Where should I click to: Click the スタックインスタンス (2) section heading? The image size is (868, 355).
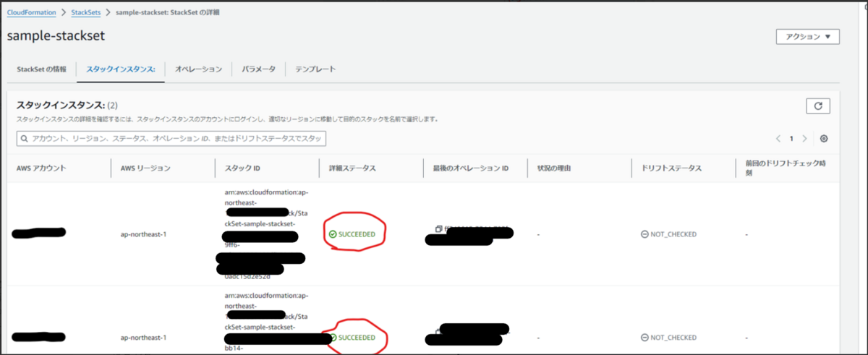pyautogui.click(x=67, y=106)
